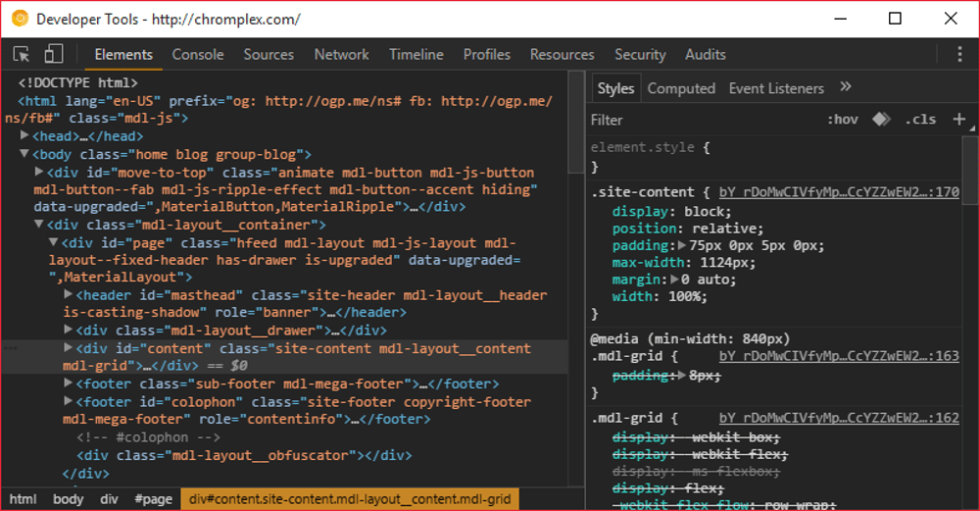
Task: Open the Console tab
Action: coord(198,54)
